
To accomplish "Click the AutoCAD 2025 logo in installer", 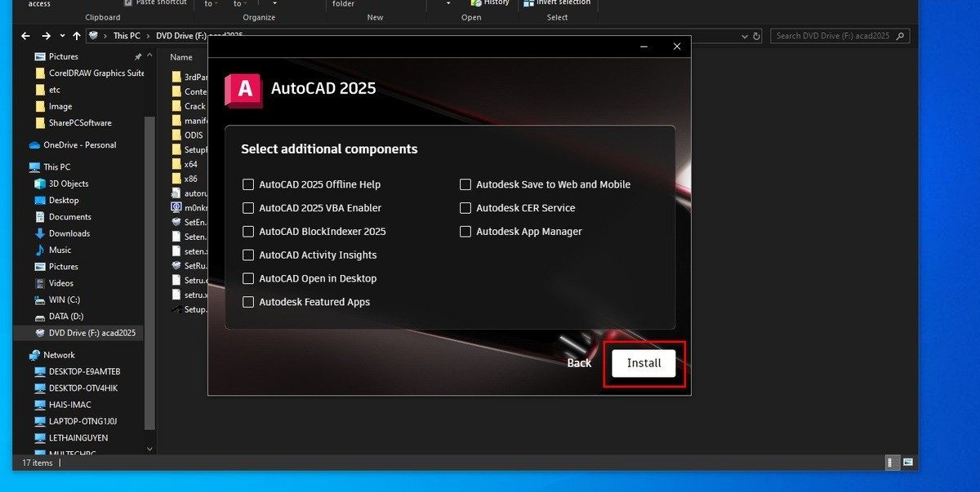I will pyautogui.click(x=245, y=91).
